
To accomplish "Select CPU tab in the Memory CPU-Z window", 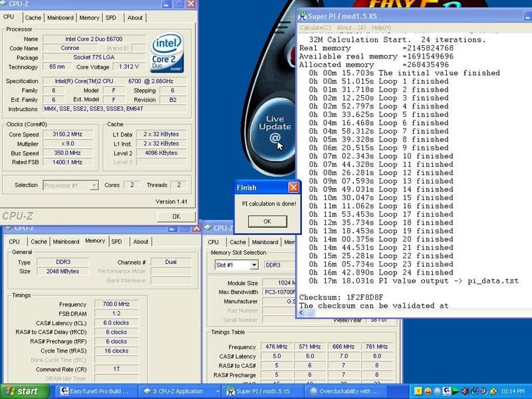I will click(x=14, y=241).
